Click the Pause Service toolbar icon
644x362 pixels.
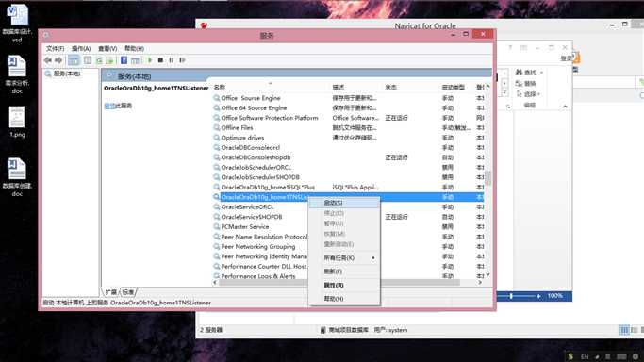point(172,60)
